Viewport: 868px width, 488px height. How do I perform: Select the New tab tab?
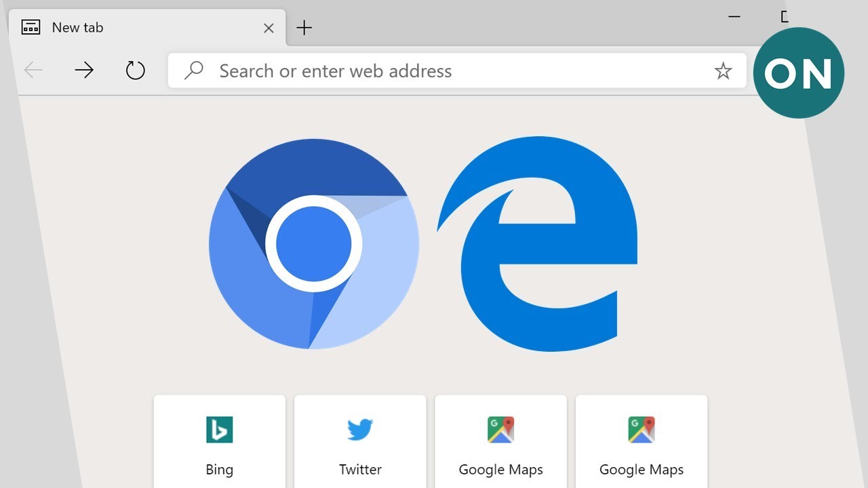(147, 28)
